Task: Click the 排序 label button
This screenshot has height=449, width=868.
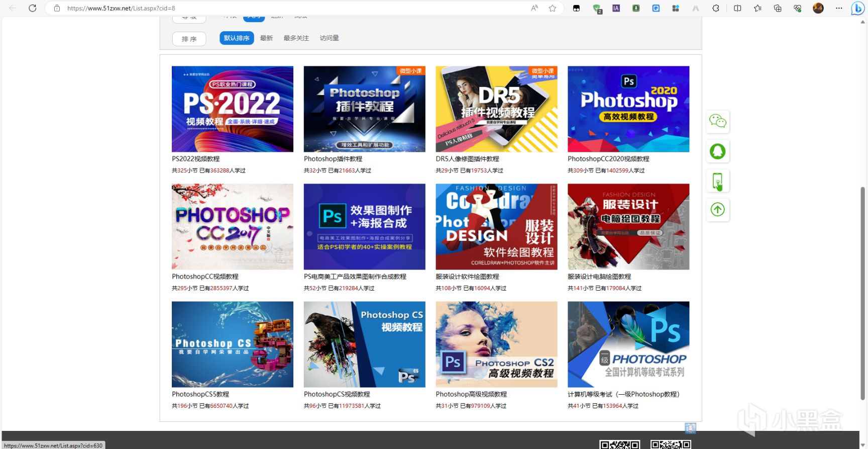Action: click(x=189, y=39)
